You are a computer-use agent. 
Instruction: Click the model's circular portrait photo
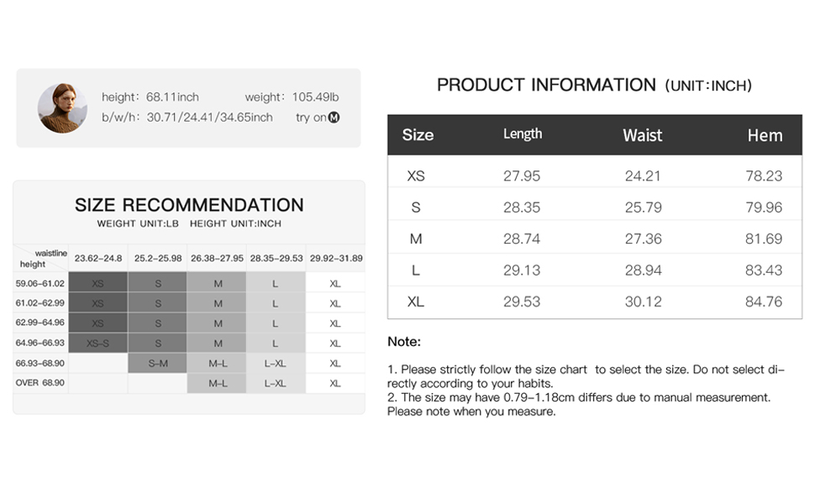point(62,108)
